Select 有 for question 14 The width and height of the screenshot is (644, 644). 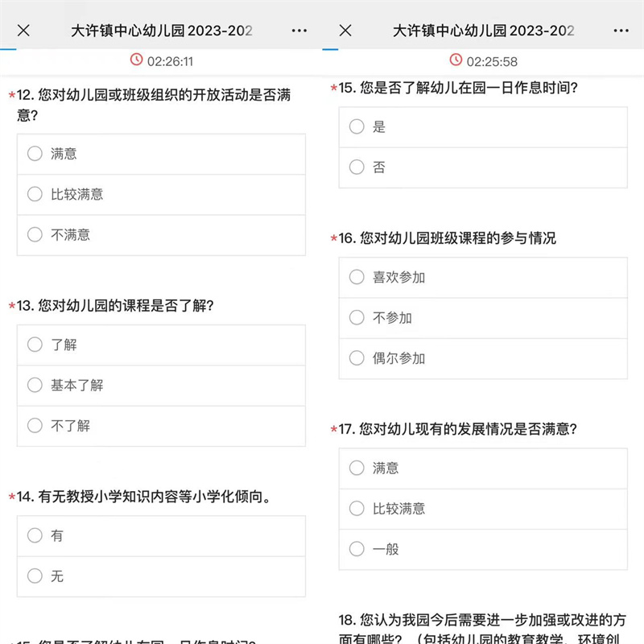[x=35, y=535]
